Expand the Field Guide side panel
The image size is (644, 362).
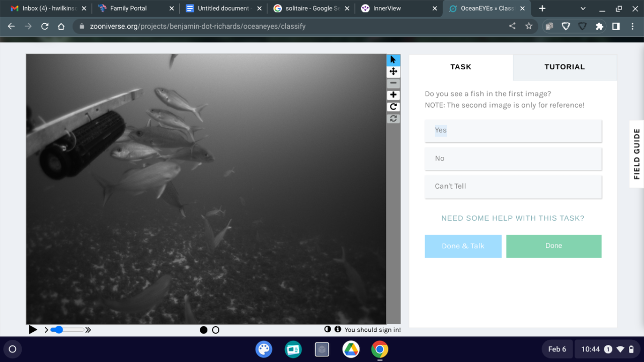(636, 154)
